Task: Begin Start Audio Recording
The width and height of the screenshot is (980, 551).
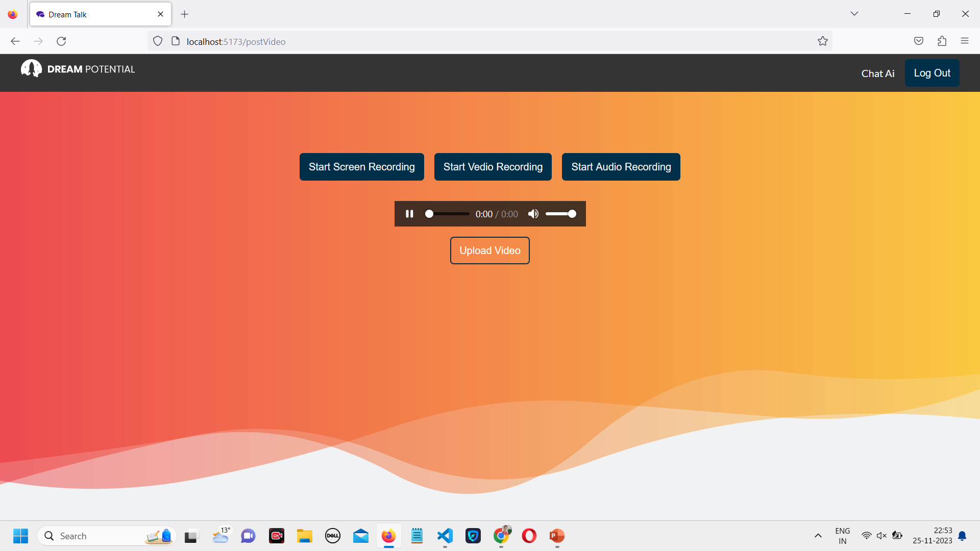Action: click(621, 167)
